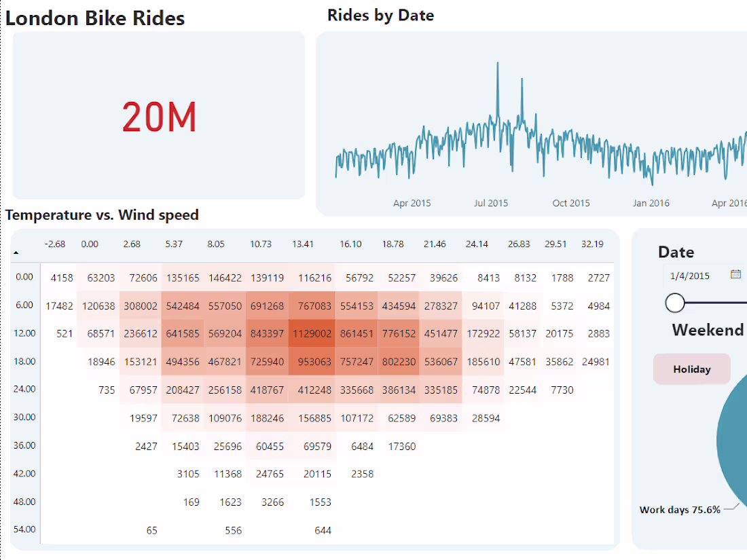Click the highest cell value 1129002 in heatmap
The image size is (747, 560).
click(x=312, y=333)
